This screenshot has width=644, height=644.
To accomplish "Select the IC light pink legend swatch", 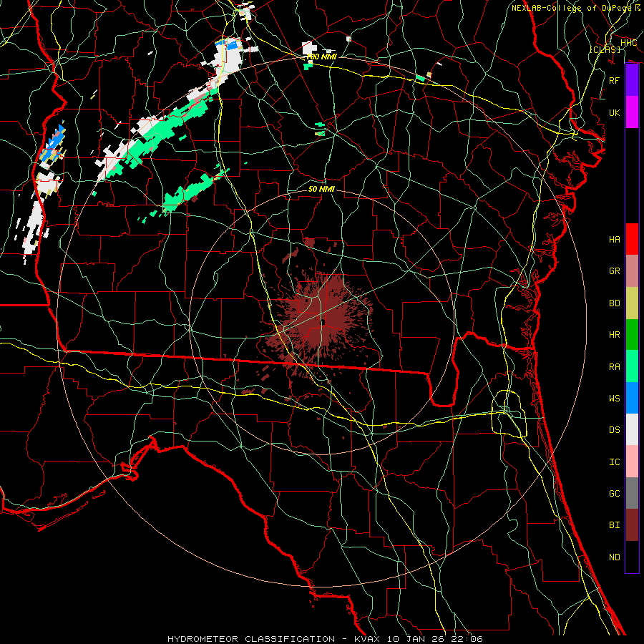I will pos(632,462).
